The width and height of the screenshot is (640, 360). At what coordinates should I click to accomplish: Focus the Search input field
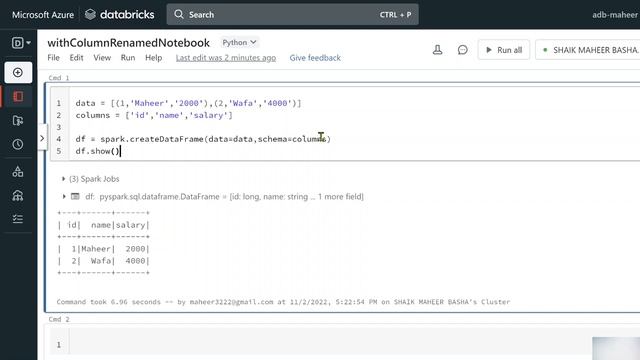click(x=292, y=15)
